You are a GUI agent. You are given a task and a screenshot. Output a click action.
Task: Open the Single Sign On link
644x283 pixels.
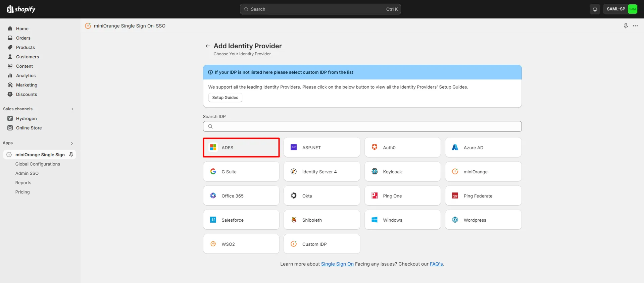coord(337,264)
